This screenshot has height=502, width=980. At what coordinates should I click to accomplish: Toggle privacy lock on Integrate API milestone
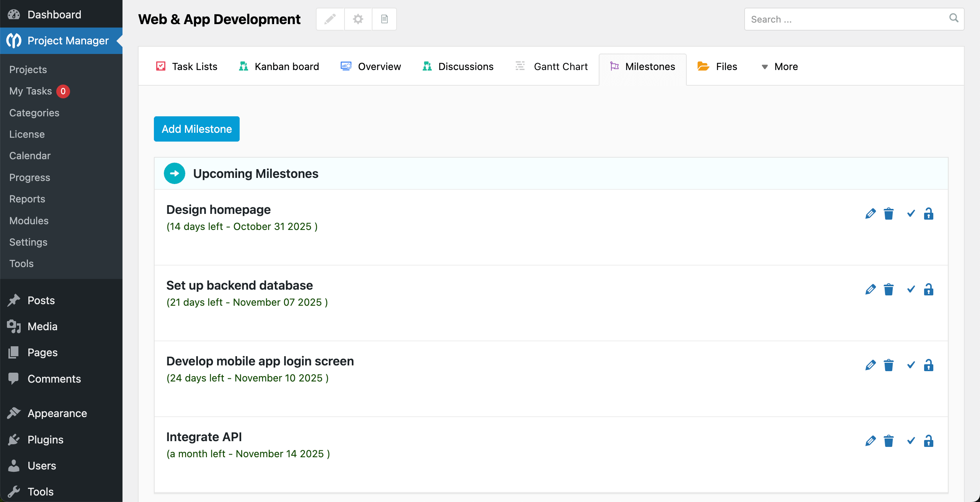[928, 441]
